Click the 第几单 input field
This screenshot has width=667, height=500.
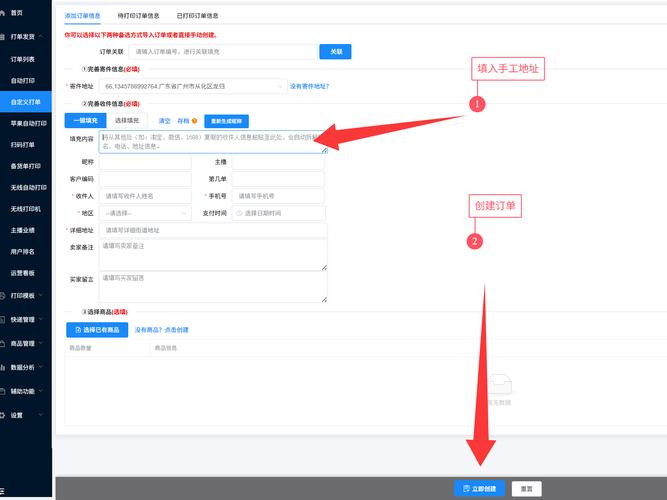[x=278, y=179]
